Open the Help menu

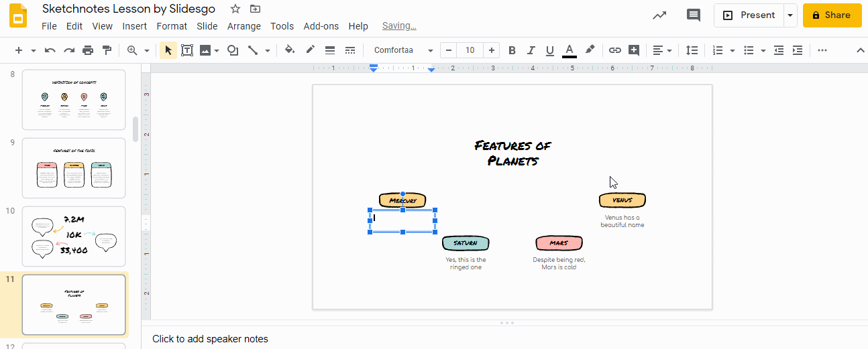358,26
